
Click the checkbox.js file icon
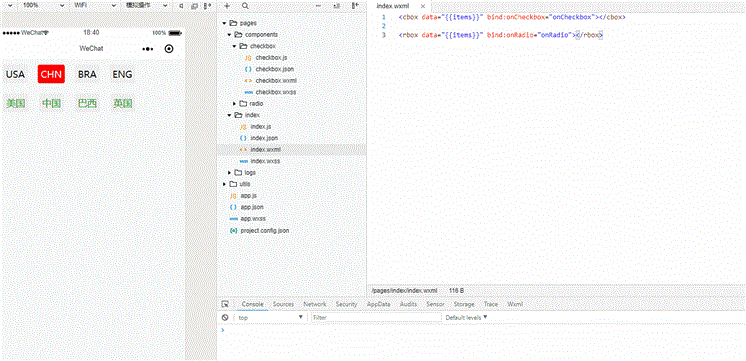click(248, 58)
